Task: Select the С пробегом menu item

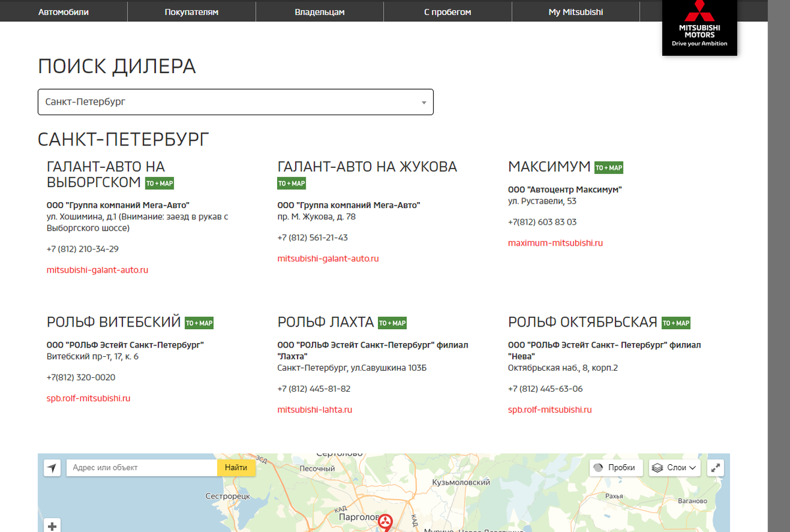Action: pos(447,12)
